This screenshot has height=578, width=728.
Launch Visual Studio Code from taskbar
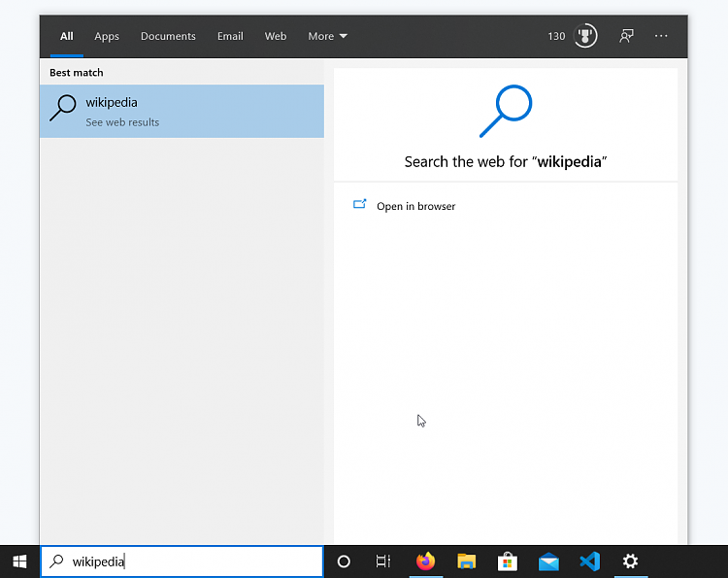(589, 561)
